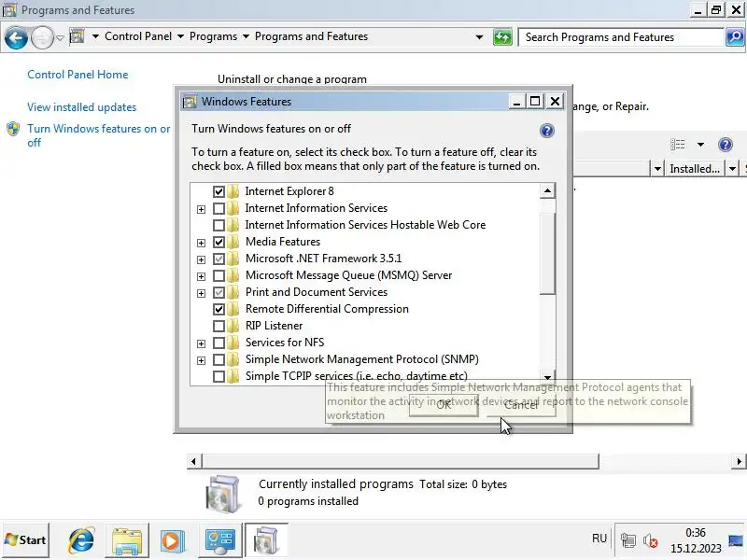
Task: Click Programs and Features breadcrumb
Action: point(311,36)
